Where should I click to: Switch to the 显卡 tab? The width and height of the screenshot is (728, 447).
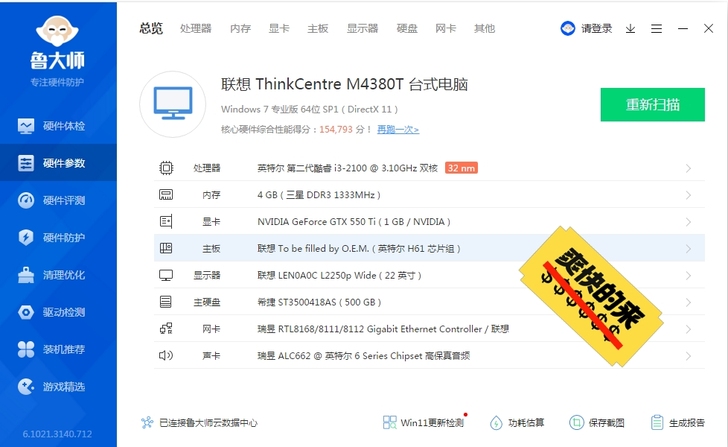279,28
